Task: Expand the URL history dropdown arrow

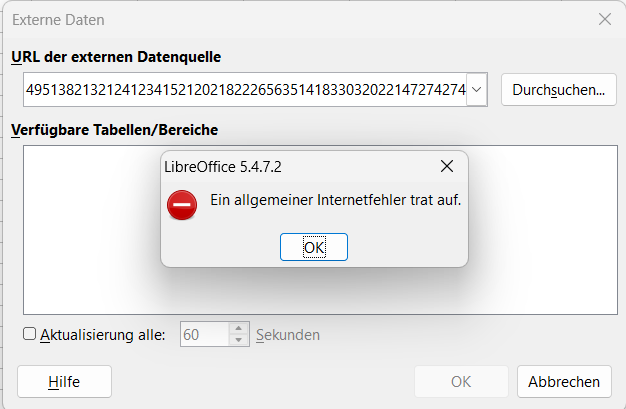Action: (477, 89)
